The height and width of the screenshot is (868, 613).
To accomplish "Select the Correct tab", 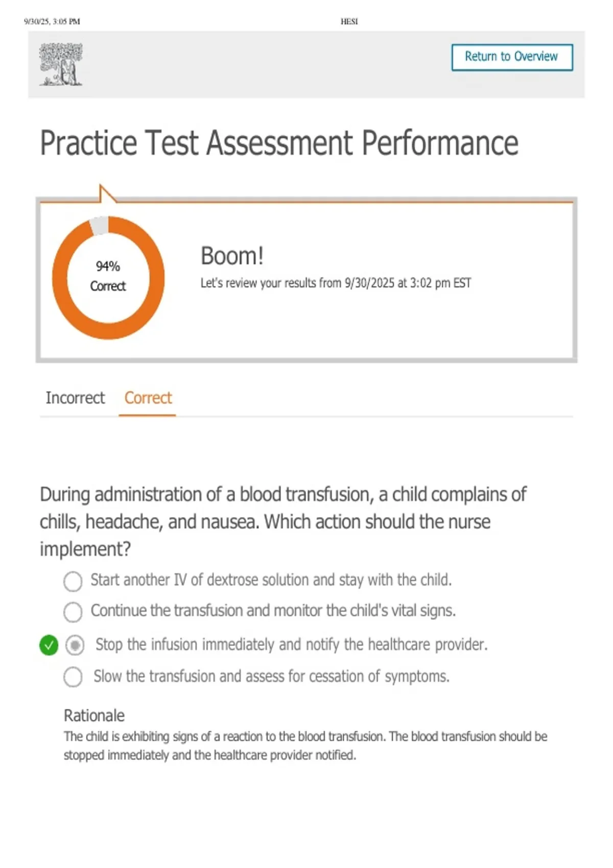I will 148,398.
